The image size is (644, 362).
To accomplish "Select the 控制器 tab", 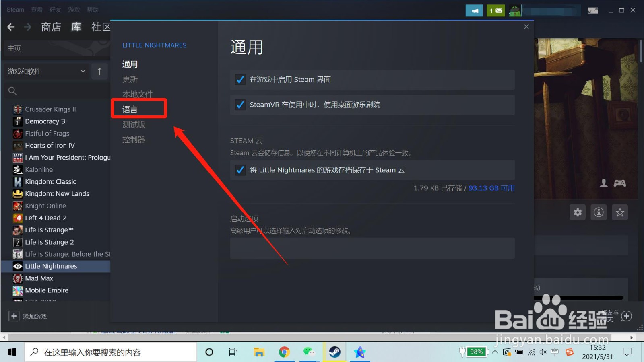I will pyautogui.click(x=134, y=140).
